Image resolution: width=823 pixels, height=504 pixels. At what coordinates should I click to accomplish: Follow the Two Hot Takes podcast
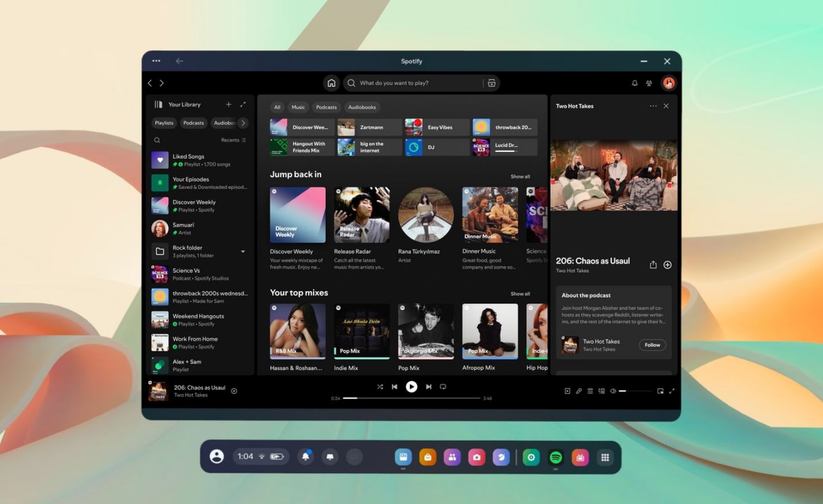pyautogui.click(x=652, y=345)
